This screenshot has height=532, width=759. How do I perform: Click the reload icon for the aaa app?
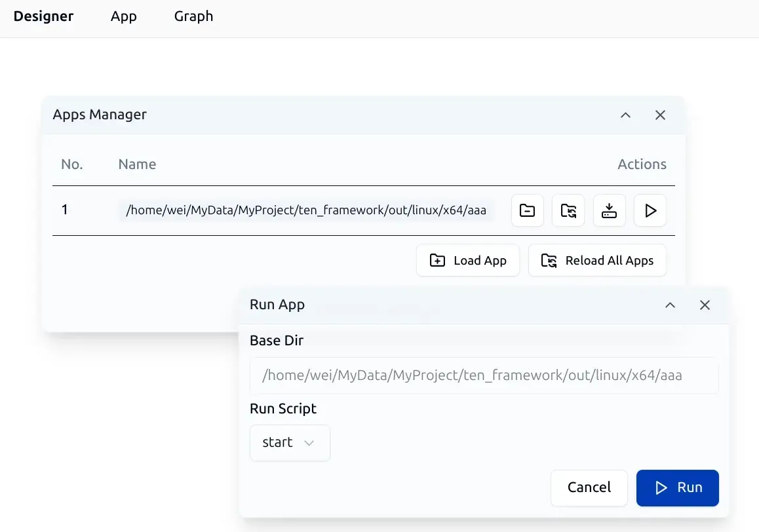coord(568,210)
